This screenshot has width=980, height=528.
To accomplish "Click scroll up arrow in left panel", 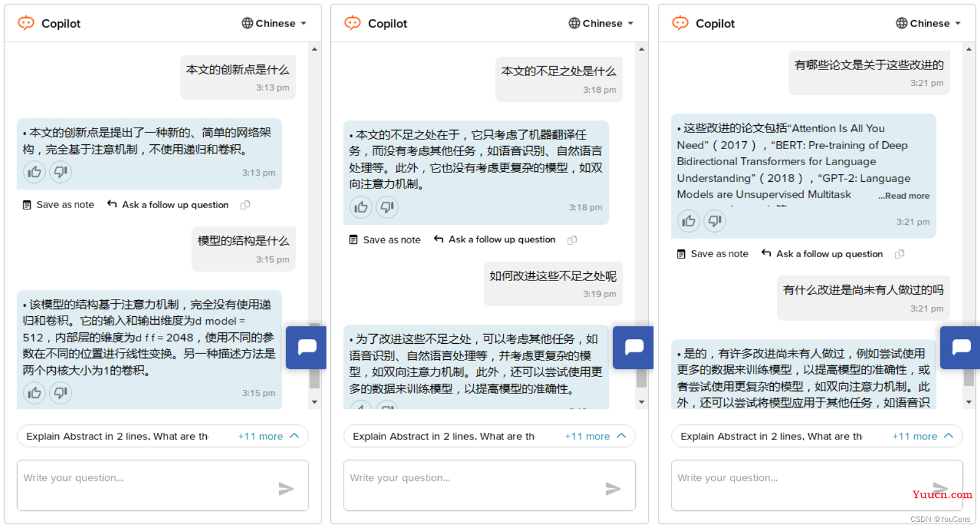I will [x=315, y=49].
